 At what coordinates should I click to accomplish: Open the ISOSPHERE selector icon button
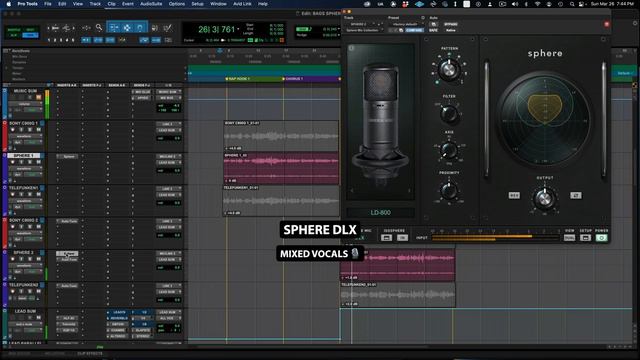click(x=387, y=238)
